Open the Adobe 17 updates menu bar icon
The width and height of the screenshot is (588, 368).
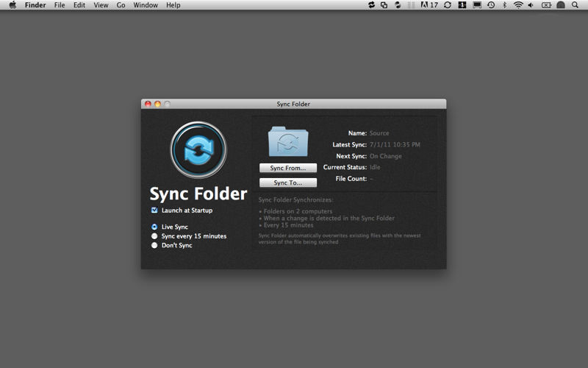pos(429,5)
